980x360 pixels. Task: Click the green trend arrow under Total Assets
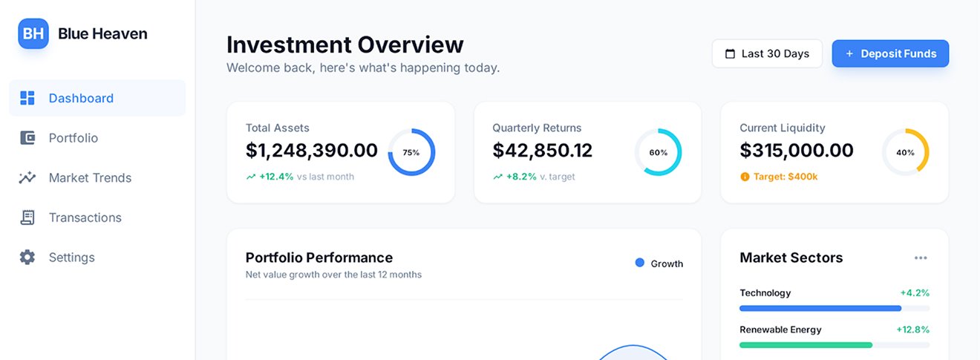(251, 177)
